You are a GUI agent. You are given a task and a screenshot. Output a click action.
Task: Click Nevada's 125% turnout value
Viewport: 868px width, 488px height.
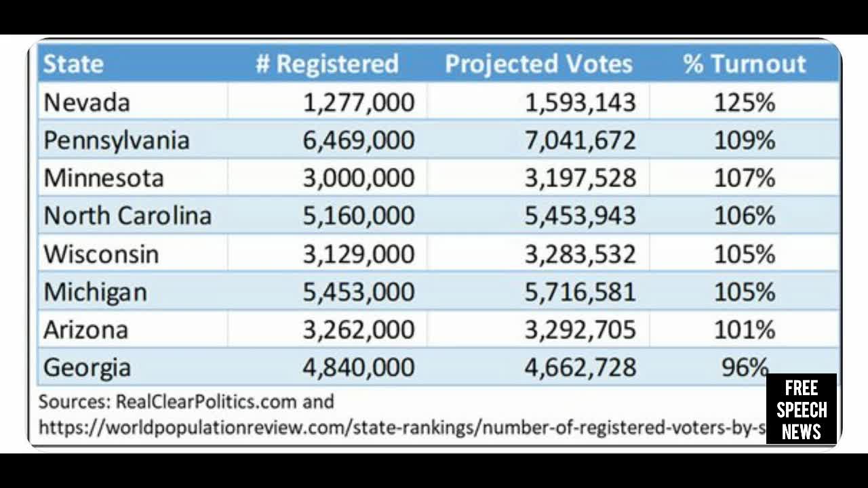(x=744, y=102)
